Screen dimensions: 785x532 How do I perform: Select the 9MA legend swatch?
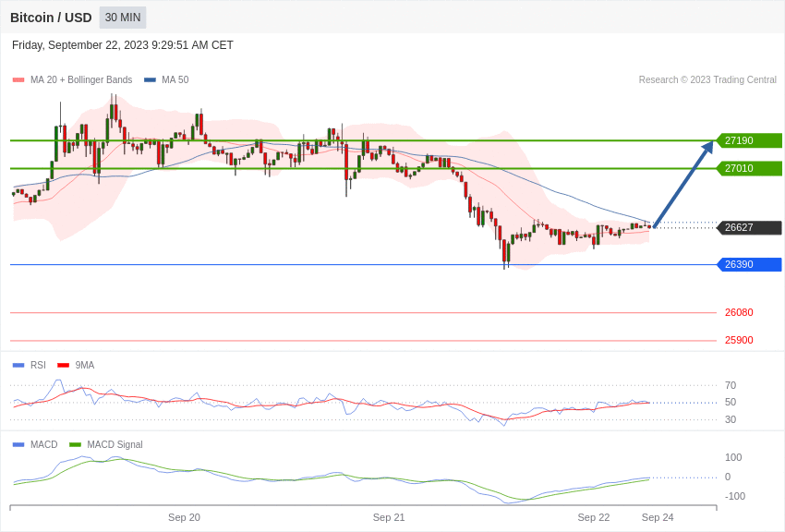63,366
